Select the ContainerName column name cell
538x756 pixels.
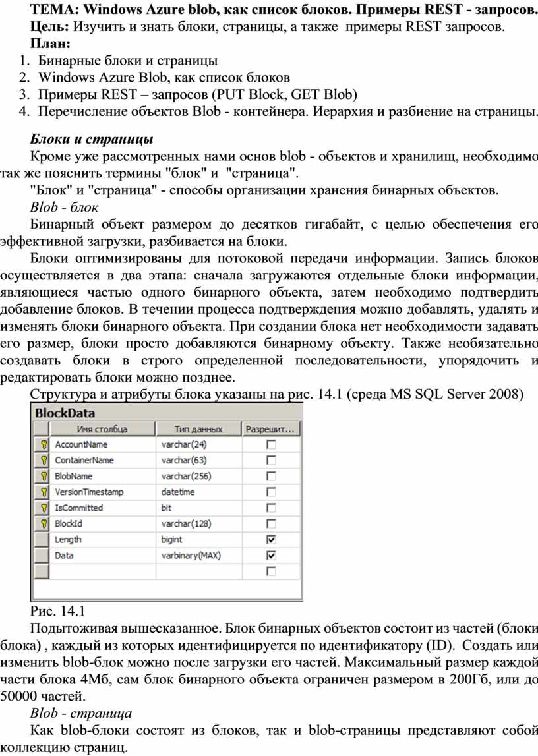point(102,460)
